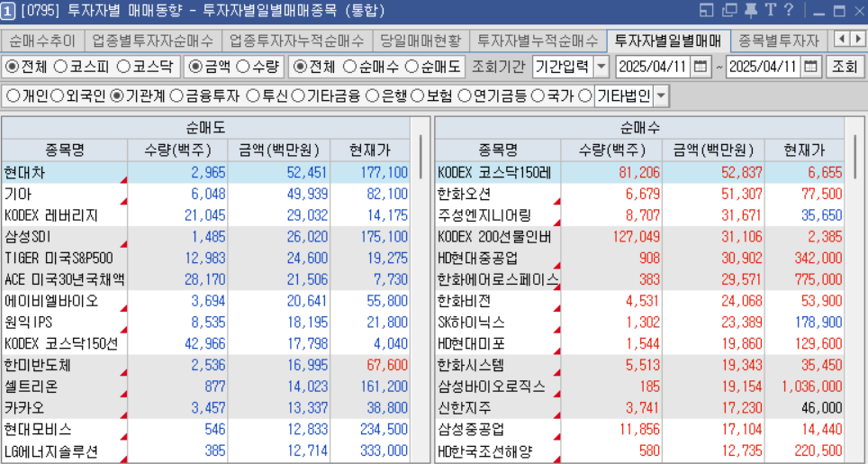The image size is (868, 464).
Task: Select the 투신 radio button
Action: 252,96
